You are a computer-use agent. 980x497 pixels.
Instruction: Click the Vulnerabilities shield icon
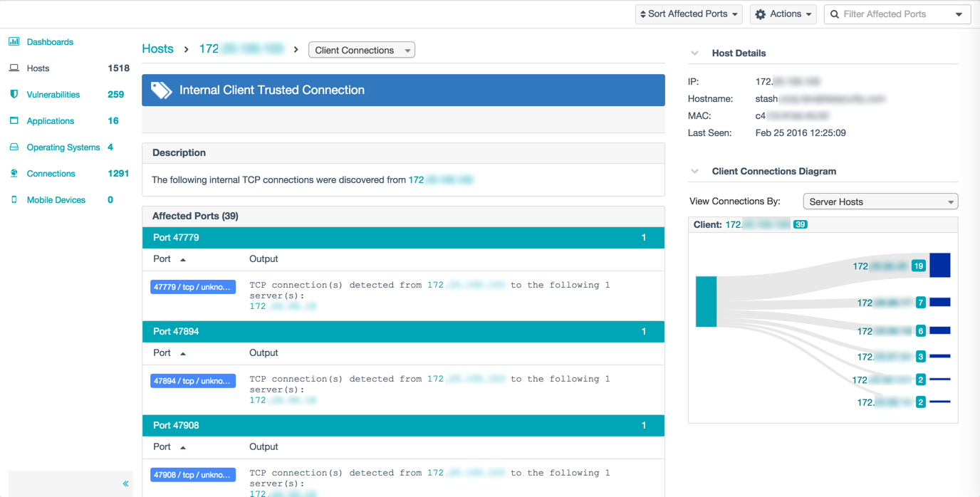tap(14, 95)
